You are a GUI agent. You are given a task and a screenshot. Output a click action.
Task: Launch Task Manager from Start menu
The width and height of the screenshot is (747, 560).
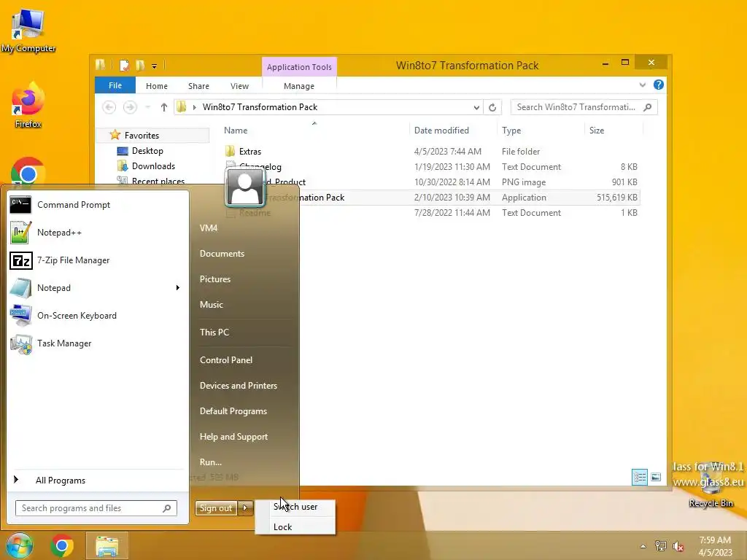point(97,343)
